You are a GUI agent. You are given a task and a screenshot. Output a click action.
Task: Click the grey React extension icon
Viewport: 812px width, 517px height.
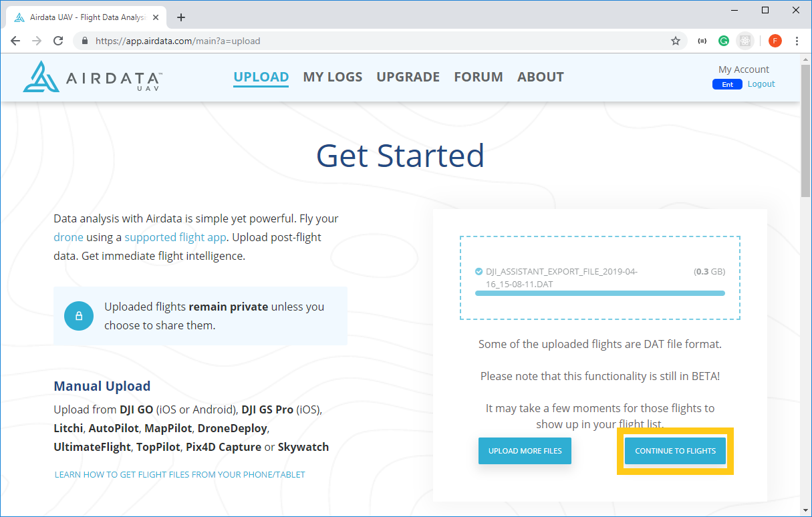click(x=745, y=41)
